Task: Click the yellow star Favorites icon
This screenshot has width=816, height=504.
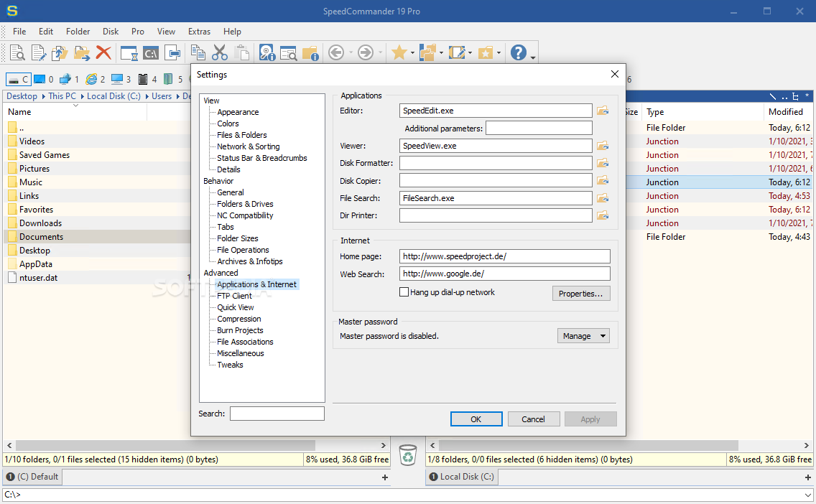Action: pyautogui.click(x=399, y=52)
